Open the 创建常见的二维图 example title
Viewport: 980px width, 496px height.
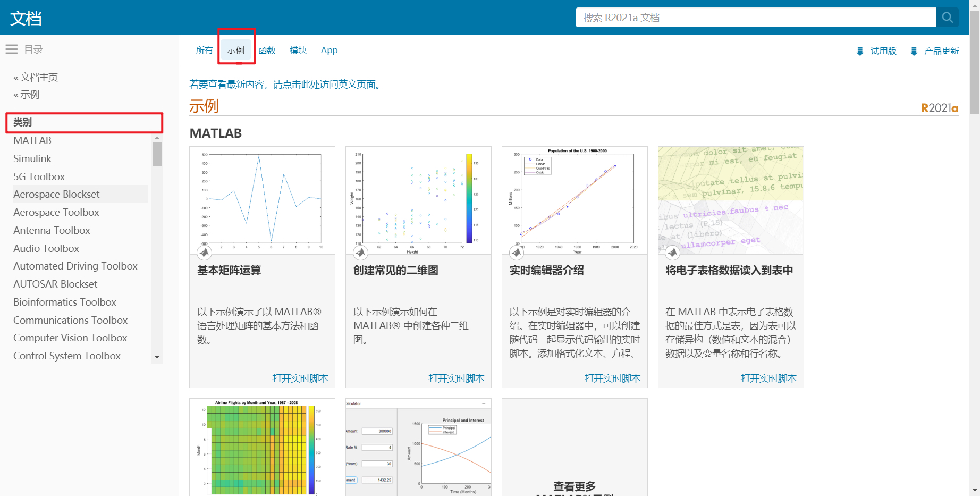click(x=396, y=271)
